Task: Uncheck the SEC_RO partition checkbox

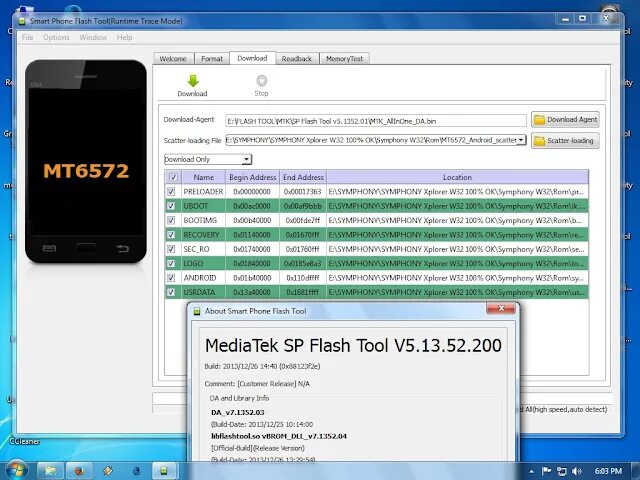Action: click(171, 249)
